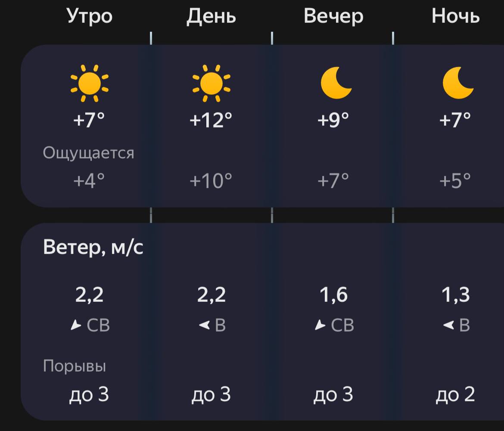Viewport: 504px width, 431px height.
Task: Click the morning sun weather icon
Action: [90, 83]
